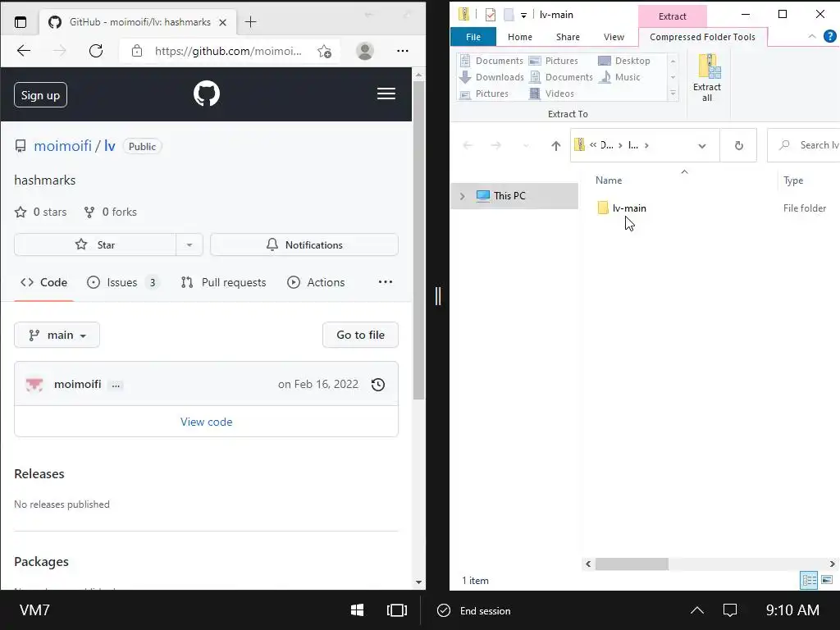Expand commit message ellipsis next to moimoifi
The width and height of the screenshot is (840, 630).
(116, 385)
